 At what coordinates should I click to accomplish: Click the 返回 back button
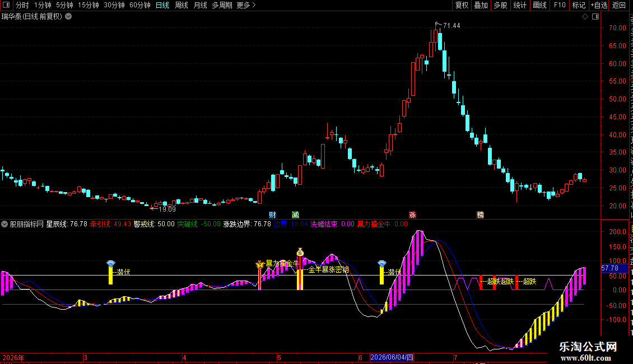coord(618,5)
